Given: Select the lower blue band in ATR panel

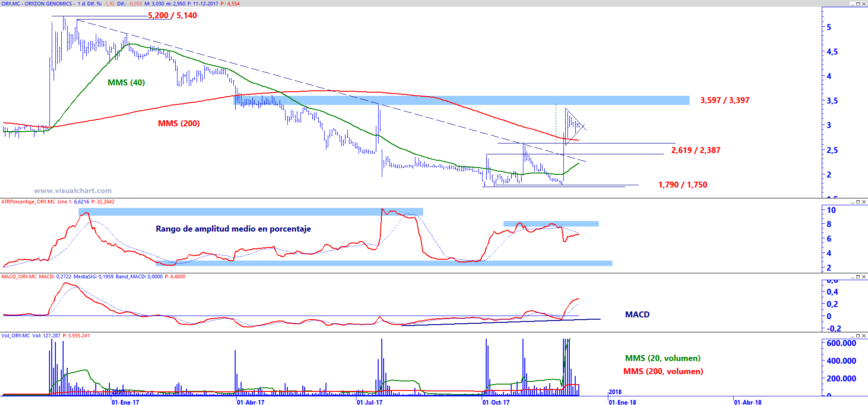Looking at the screenshot, I should (384, 263).
